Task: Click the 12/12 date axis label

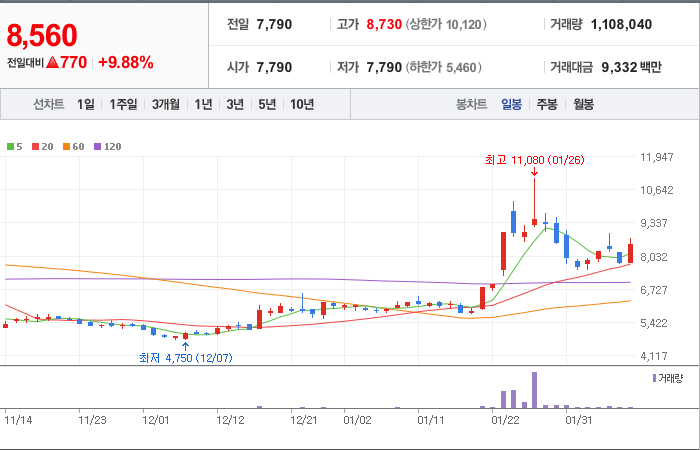Action: point(229,421)
